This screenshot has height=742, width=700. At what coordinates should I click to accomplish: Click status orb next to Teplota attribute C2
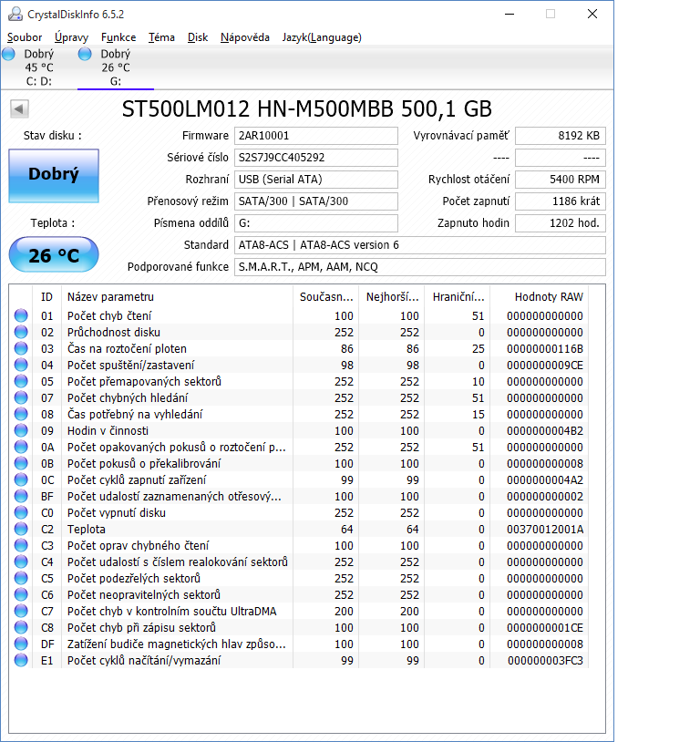(21, 530)
